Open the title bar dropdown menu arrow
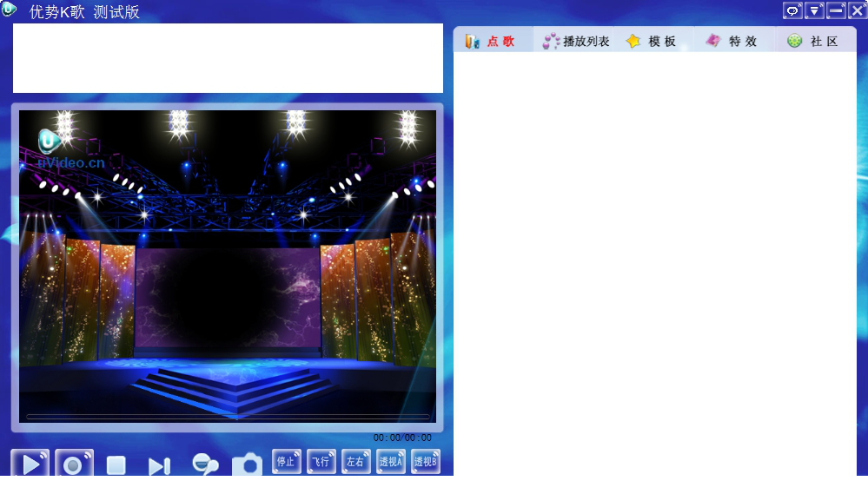The width and height of the screenshot is (868, 494). pyautogui.click(x=814, y=10)
